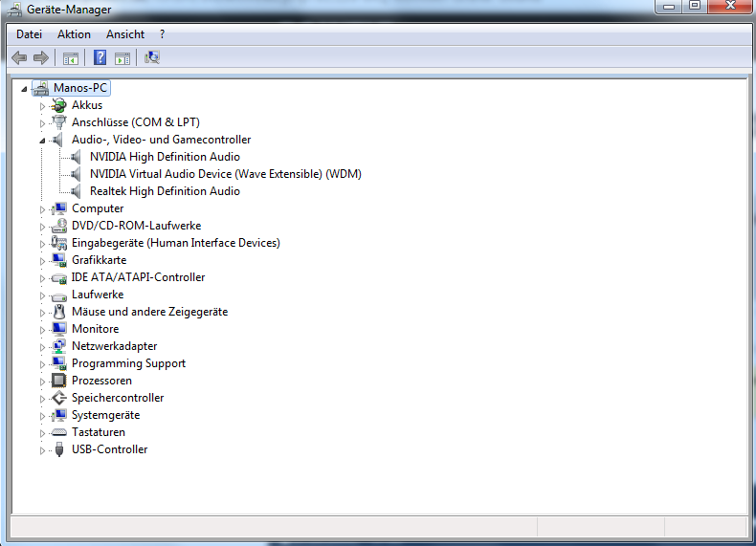756x546 pixels.
Task: Expand the Grafikkarte category arrow
Action: pyautogui.click(x=42, y=261)
